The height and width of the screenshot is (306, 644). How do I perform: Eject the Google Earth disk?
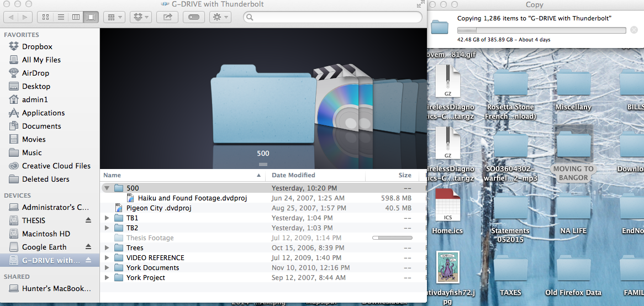[88, 247]
